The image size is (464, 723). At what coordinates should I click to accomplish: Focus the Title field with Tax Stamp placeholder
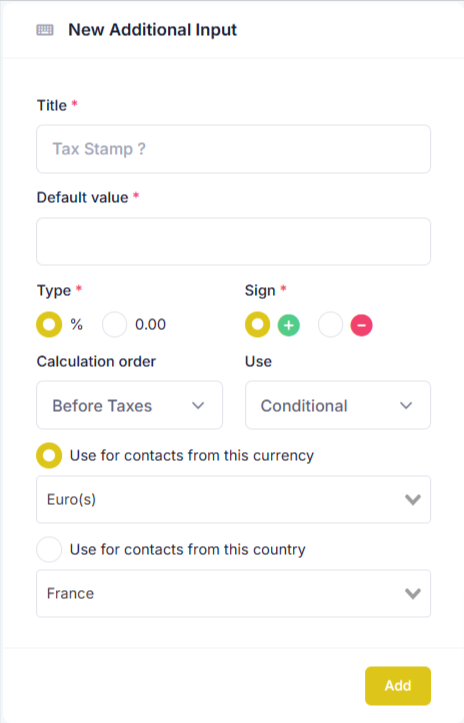click(x=234, y=149)
